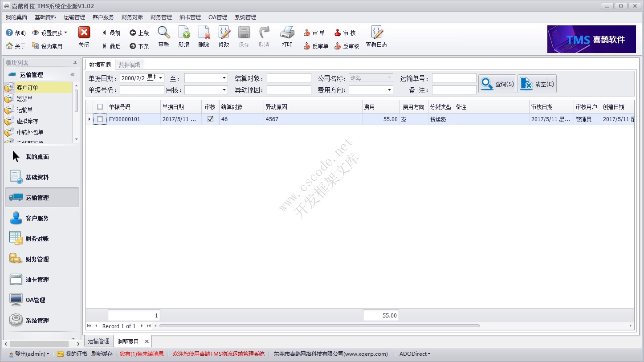Open the 登出(admin) dropdown
This screenshot has height=362, width=644.
click(x=29, y=354)
